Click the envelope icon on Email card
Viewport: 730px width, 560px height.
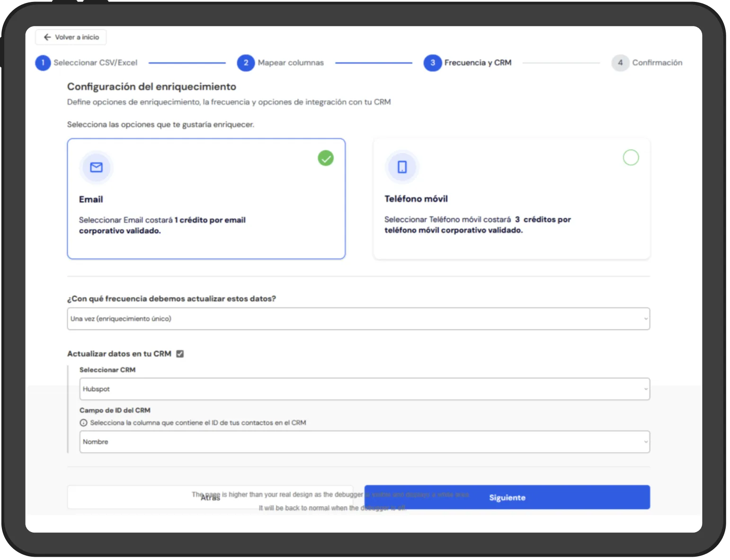[x=96, y=167]
